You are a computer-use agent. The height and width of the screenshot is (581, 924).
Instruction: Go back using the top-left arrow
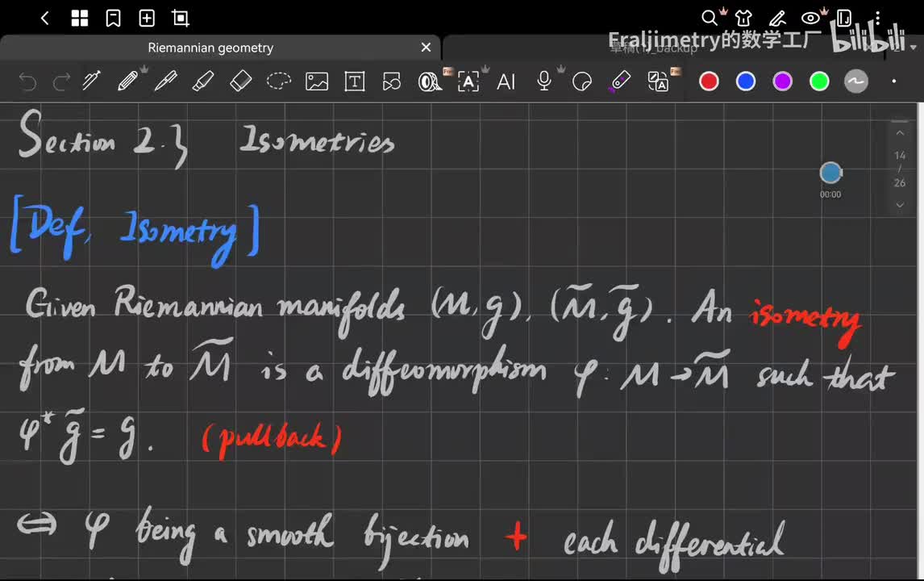click(45, 19)
